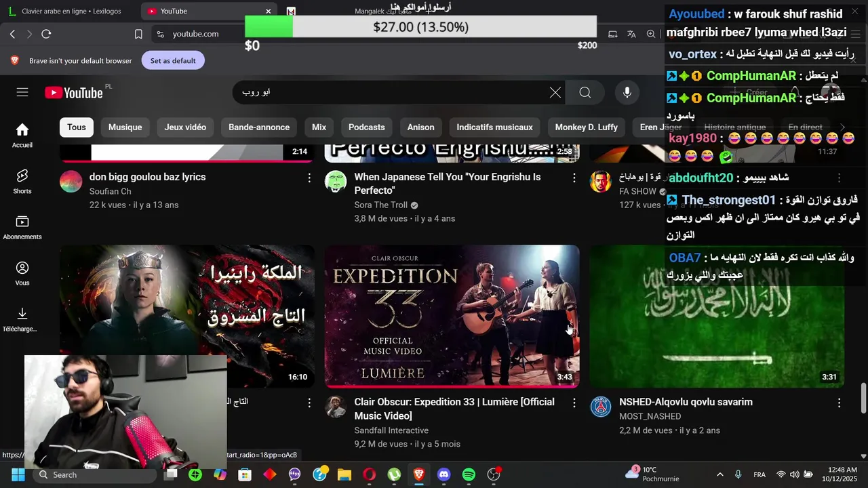The image size is (868, 488).
Task: Open options menu for NSHED-Alqovlu qovlu savarim
Action: point(839,403)
